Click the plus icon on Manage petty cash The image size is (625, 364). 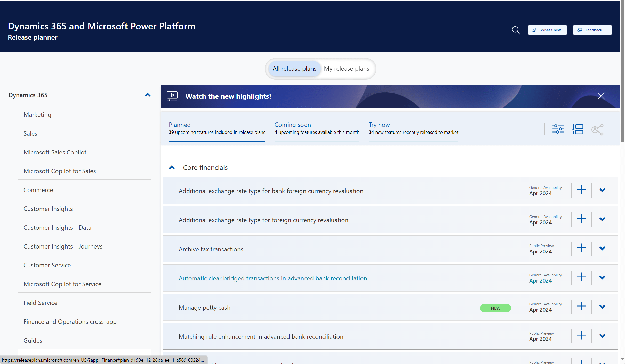click(x=581, y=307)
